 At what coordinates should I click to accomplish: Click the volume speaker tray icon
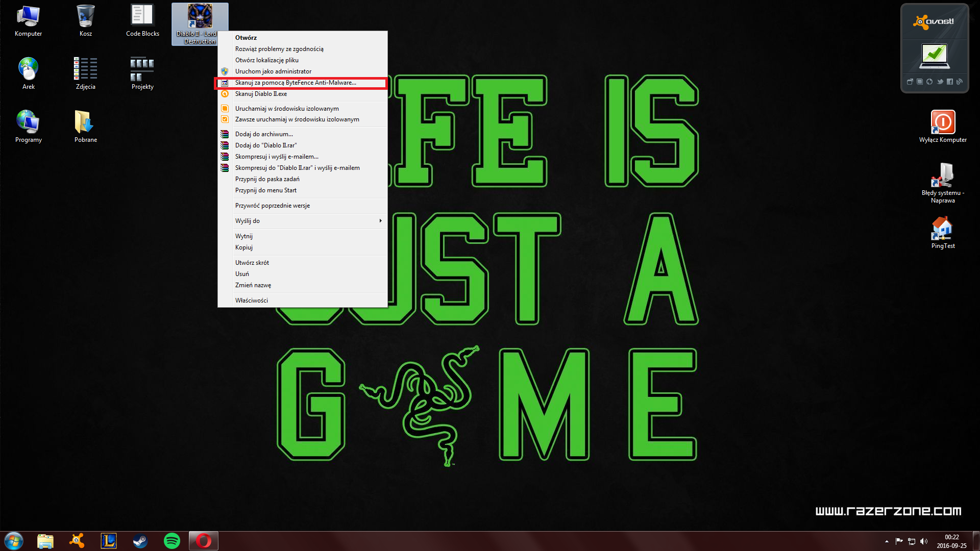point(923,541)
